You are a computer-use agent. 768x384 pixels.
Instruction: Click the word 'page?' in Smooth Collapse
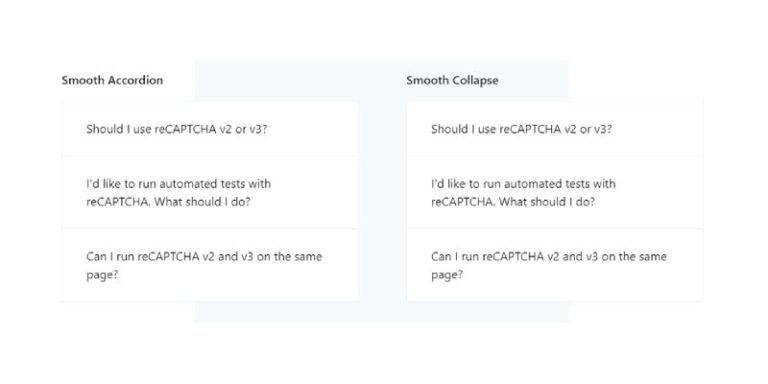[447, 275]
